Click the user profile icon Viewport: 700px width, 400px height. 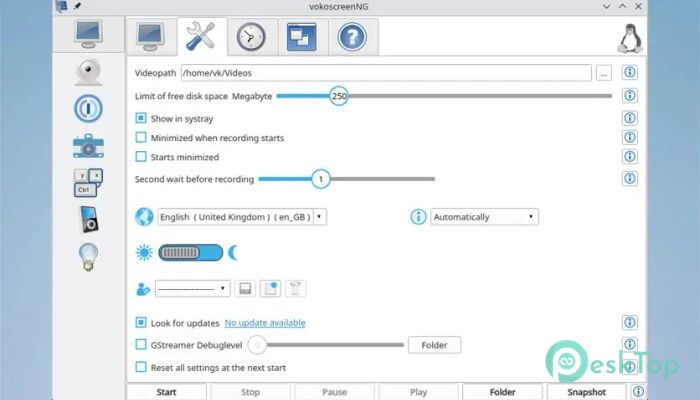click(143, 289)
